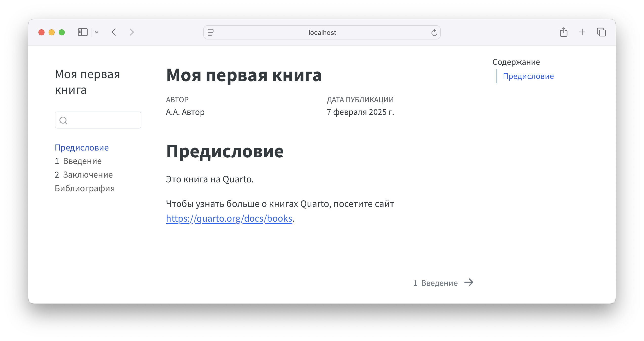The height and width of the screenshot is (341, 644).
Task: Open the Библиография page in sidebar
Action: point(85,188)
